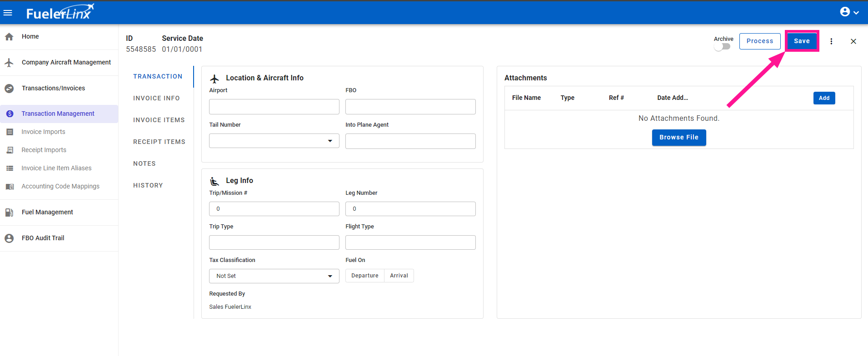The image size is (868, 356).
Task: Switch to the History tab
Action: coord(148,185)
